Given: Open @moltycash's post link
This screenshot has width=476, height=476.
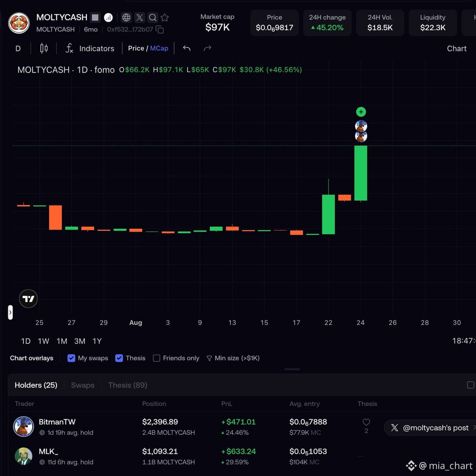Looking at the screenshot, I should tap(430, 428).
